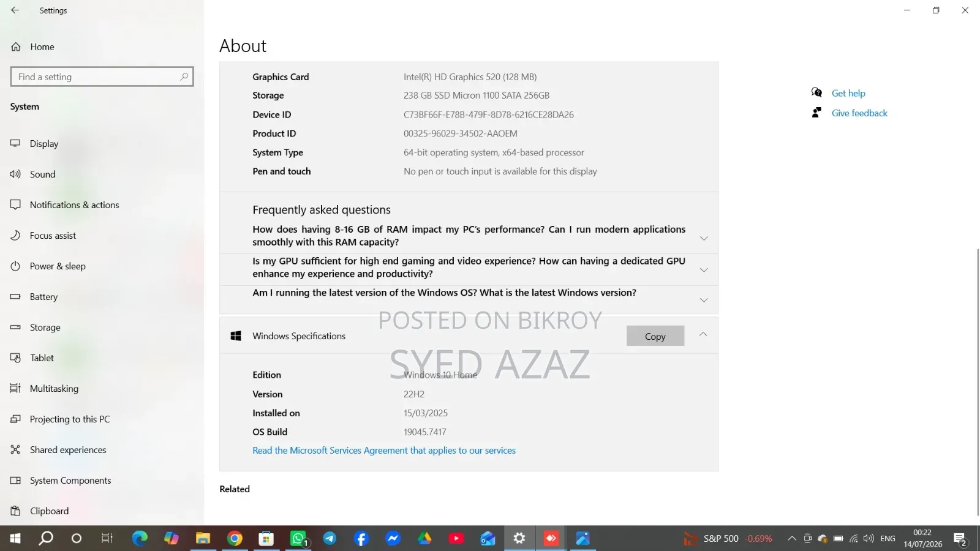The image size is (980, 551).
Task: Open the Photos app taskbar icon
Action: pyautogui.click(x=582, y=539)
